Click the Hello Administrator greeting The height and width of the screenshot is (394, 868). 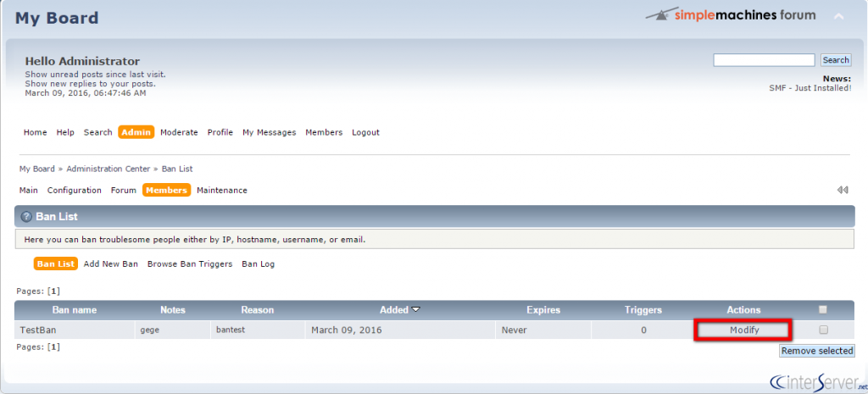click(x=82, y=61)
